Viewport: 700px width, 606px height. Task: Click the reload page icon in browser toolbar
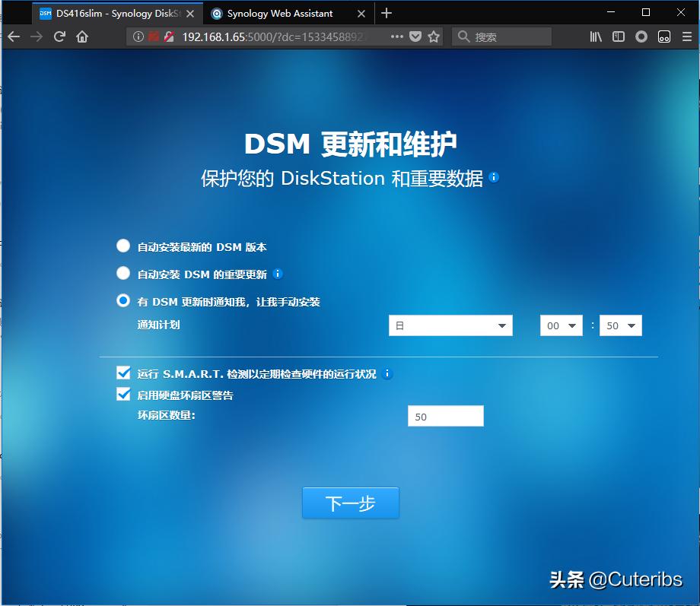(x=59, y=36)
